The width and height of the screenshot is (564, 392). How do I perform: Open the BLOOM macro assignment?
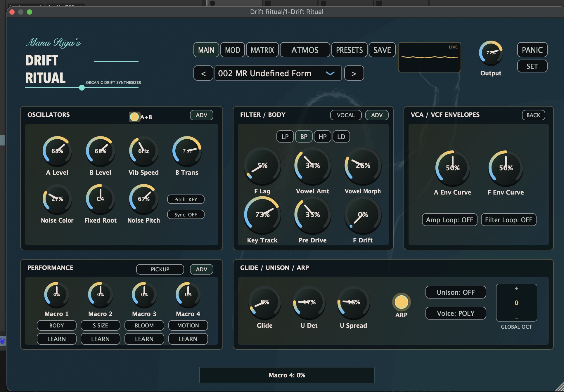coord(144,325)
